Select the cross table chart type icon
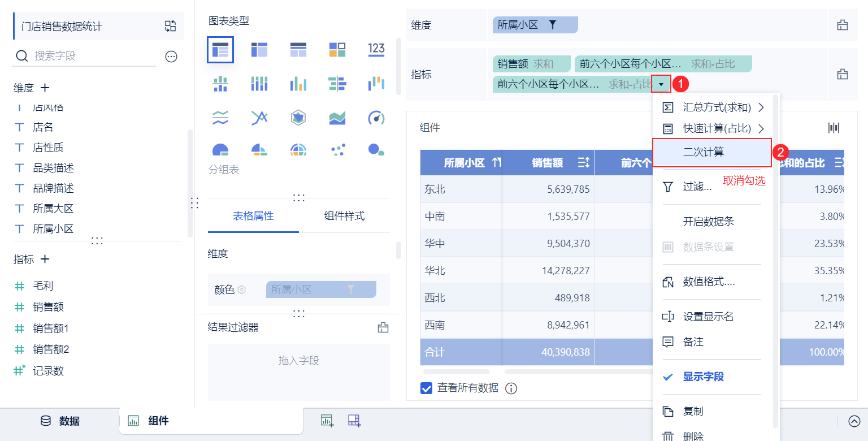This screenshot has height=441, width=868. [259, 50]
